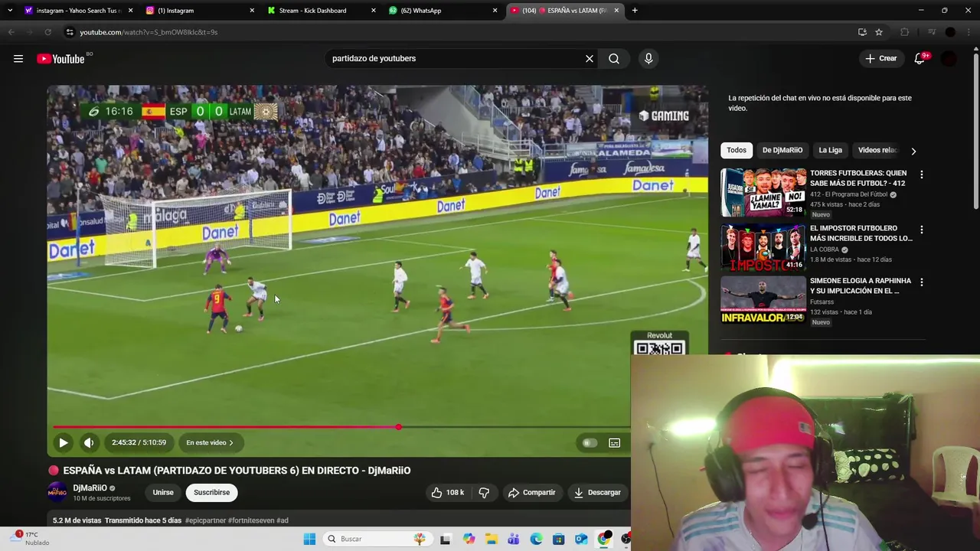Toggle autoplay switch in player
The height and width of the screenshot is (551, 980).
click(588, 442)
